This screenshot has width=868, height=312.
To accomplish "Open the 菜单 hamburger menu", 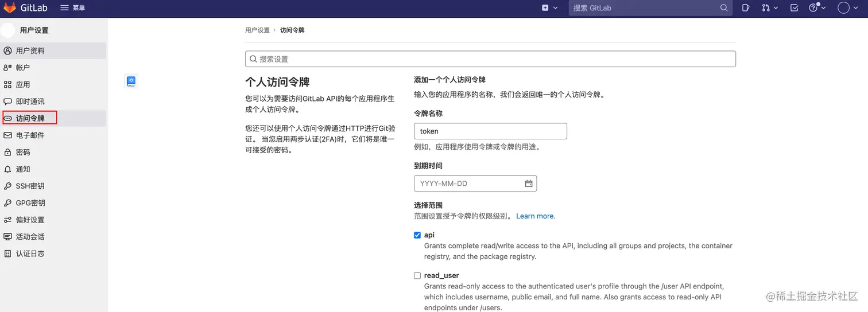I will pyautogui.click(x=72, y=8).
